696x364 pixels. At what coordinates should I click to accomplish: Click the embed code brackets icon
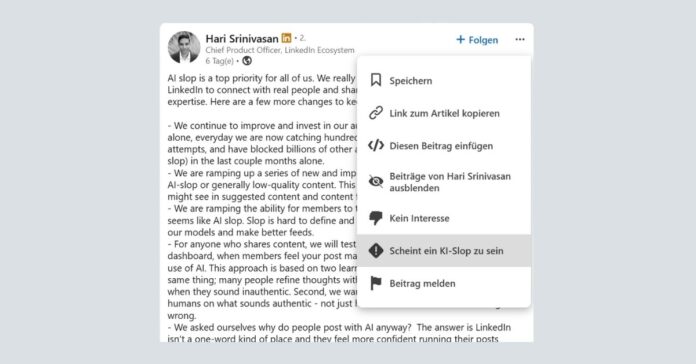(x=376, y=146)
